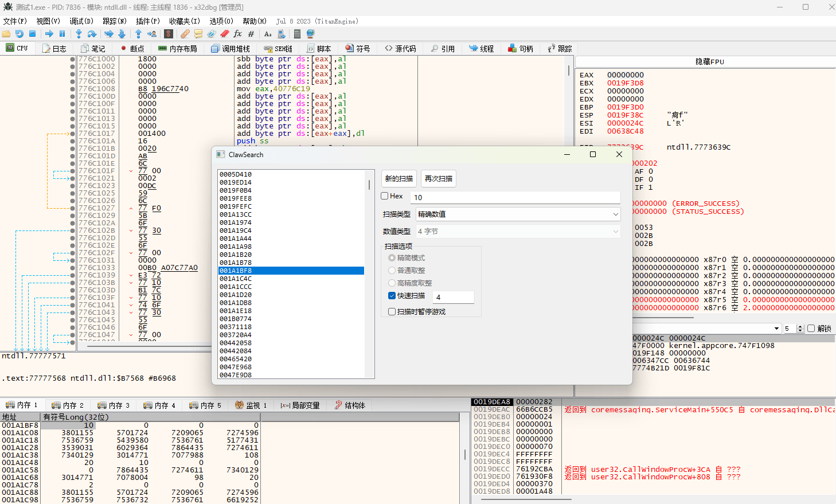Viewport: 836px width, 504px height.
Task: Increase the argument count spinner showing 5
Action: (x=800, y=326)
